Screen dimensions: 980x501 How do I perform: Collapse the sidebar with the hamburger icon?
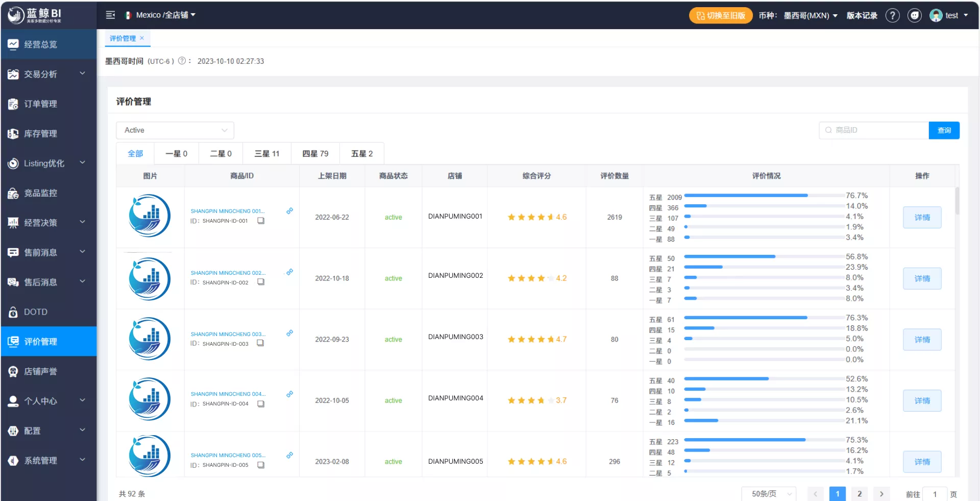click(110, 15)
